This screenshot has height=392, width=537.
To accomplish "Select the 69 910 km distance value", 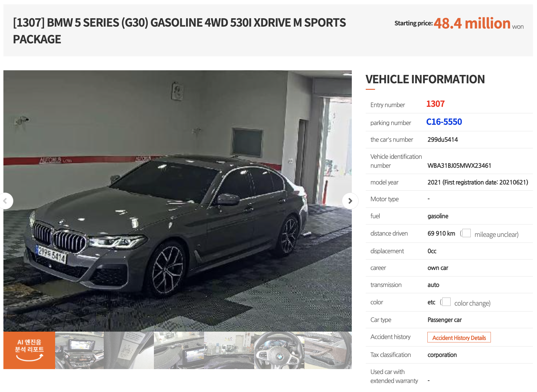I will pos(441,233).
